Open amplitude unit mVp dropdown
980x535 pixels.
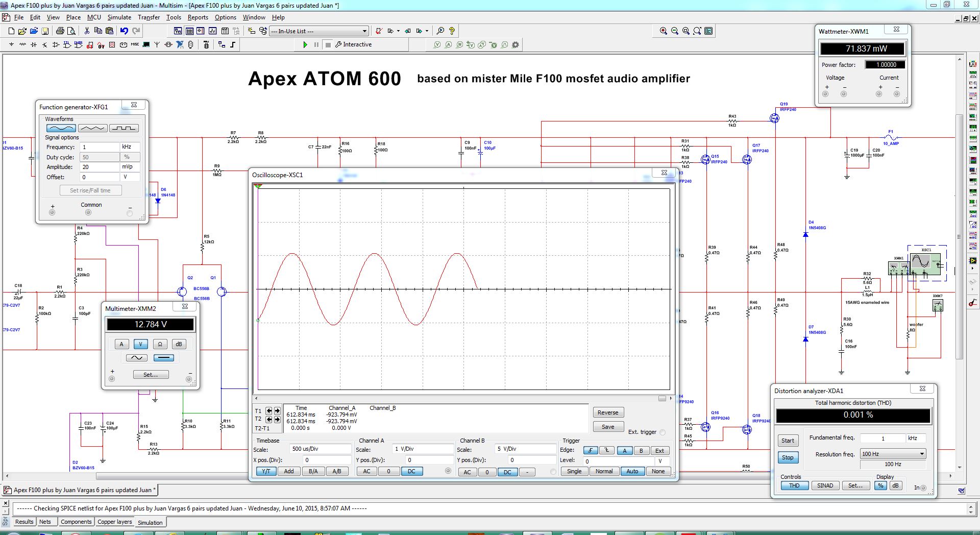click(x=130, y=167)
